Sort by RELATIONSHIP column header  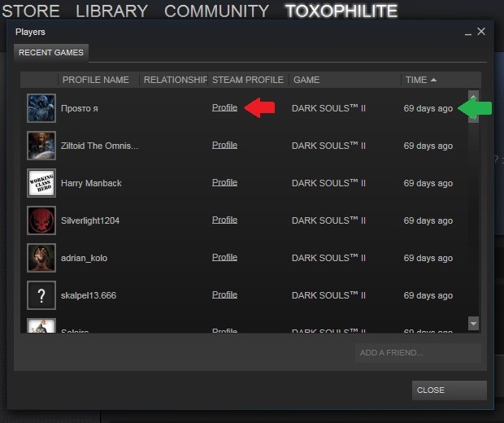point(174,80)
